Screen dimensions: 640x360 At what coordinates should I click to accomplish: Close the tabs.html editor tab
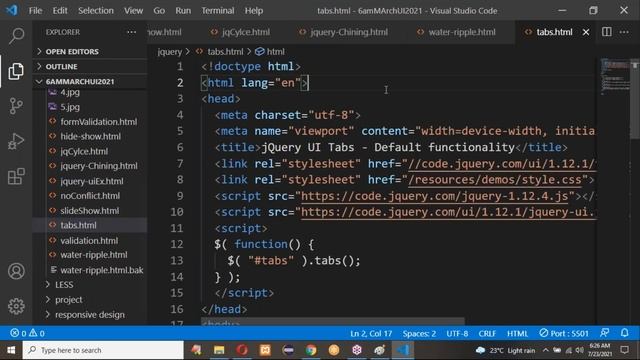tap(586, 32)
